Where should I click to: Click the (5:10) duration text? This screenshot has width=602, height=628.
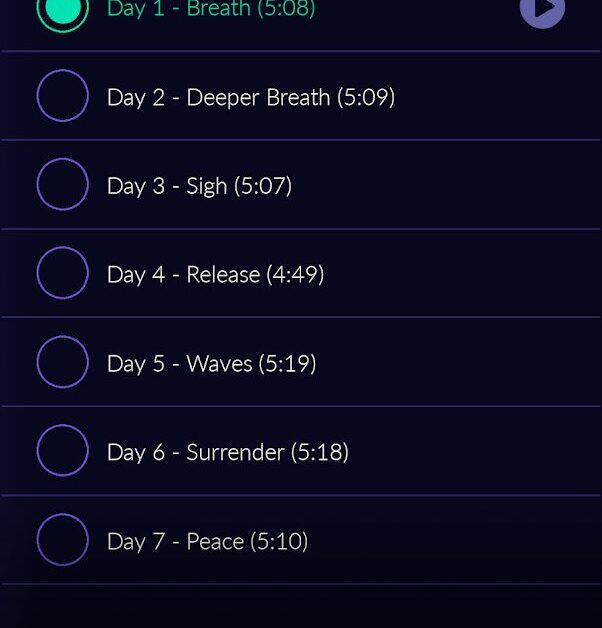279,541
